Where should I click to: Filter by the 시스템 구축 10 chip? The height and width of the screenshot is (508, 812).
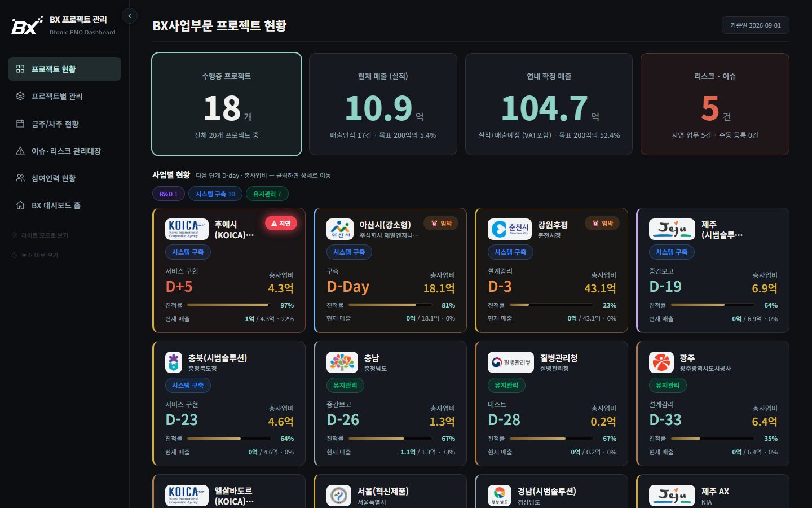(x=215, y=194)
